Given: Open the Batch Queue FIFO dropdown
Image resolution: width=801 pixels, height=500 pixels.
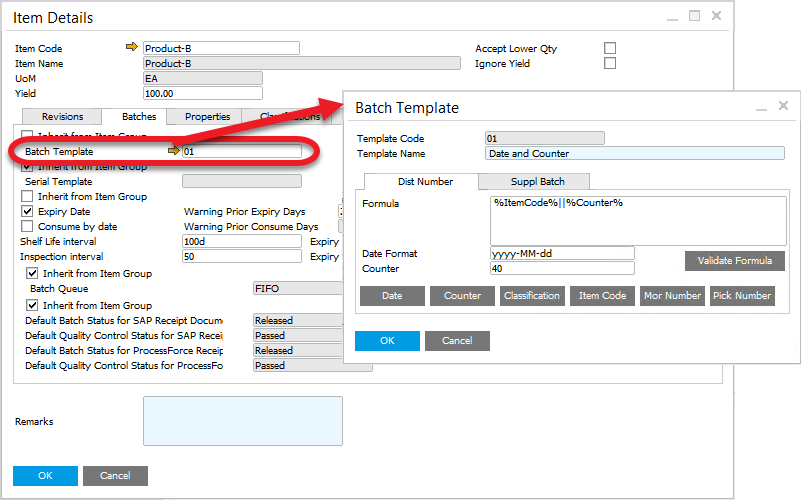Looking at the screenshot, I should 298,289.
